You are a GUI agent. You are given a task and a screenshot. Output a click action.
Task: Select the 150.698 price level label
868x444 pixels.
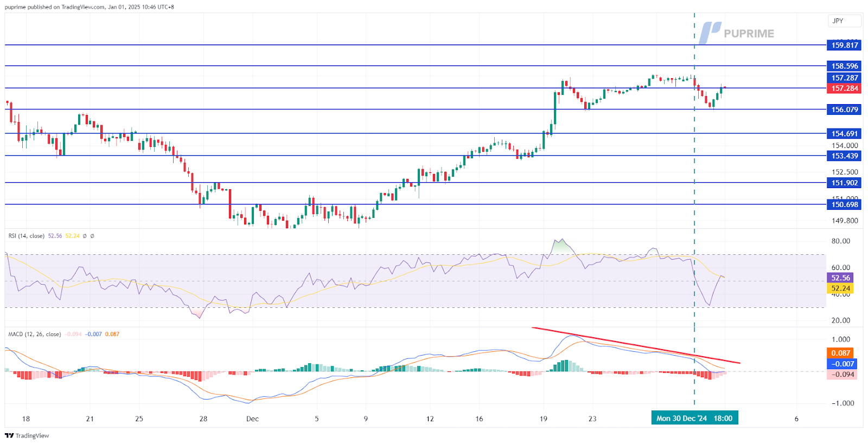coord(844,204)
